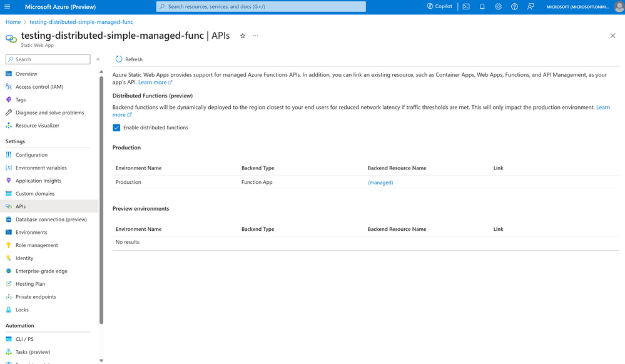Viewport: 625px width, 364px height.
Task: Click the global search resources field
Action: [x=261, y=6]
